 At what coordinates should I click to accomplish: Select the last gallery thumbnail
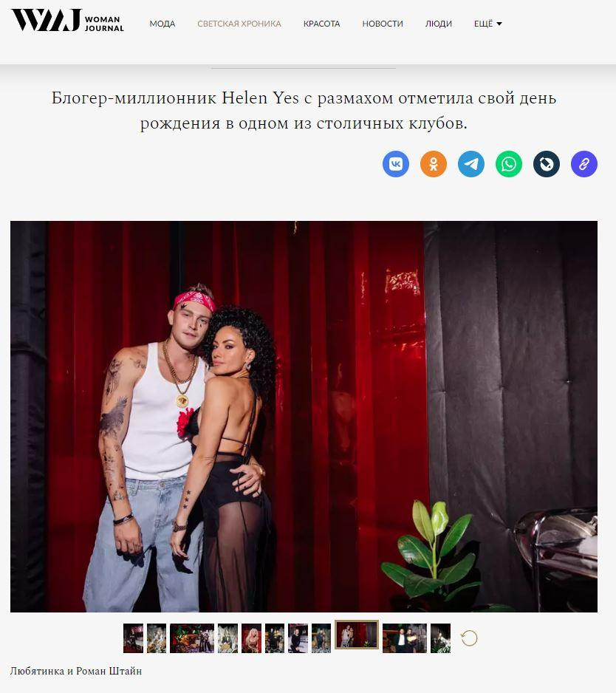tap(440, 638)
